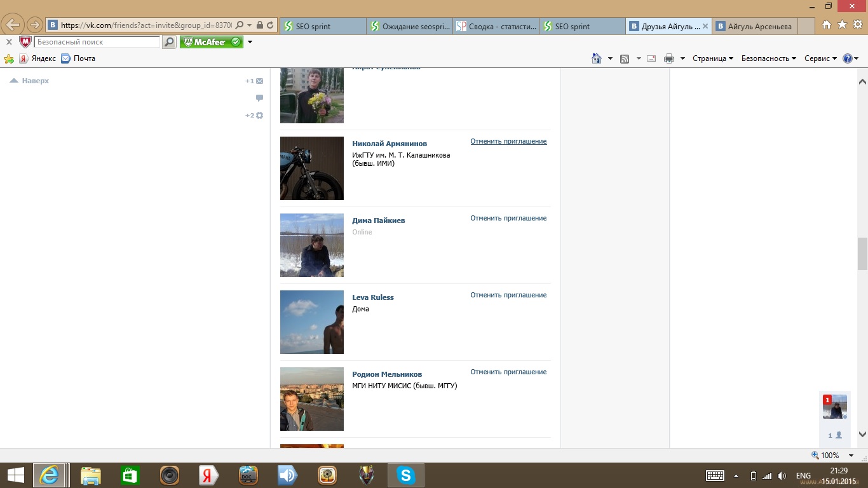Image resolution: width=868 pixels, height=488 pixels.
Task: Open the Почта favorites bookmark
Action: pos(78,58)
